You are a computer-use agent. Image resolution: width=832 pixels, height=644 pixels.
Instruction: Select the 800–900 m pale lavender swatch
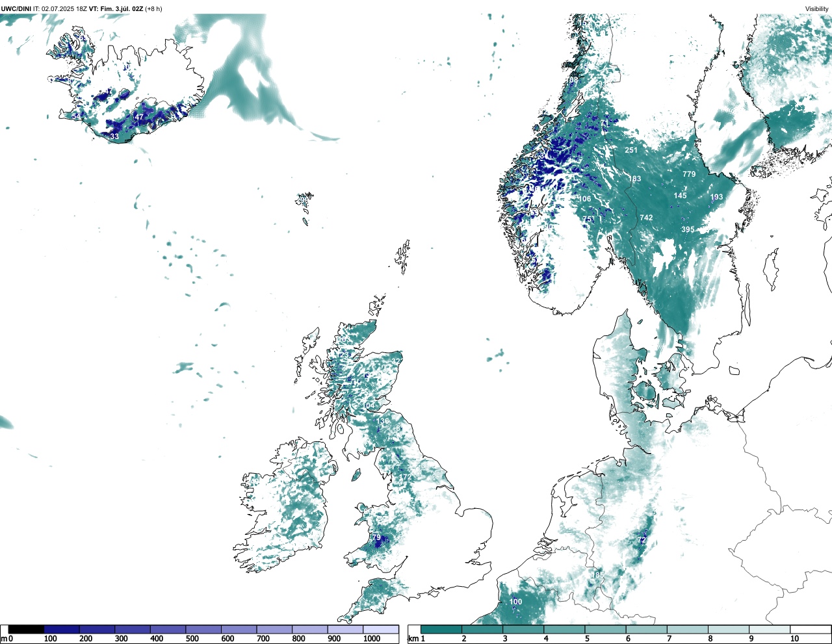[x=310, y=629]
